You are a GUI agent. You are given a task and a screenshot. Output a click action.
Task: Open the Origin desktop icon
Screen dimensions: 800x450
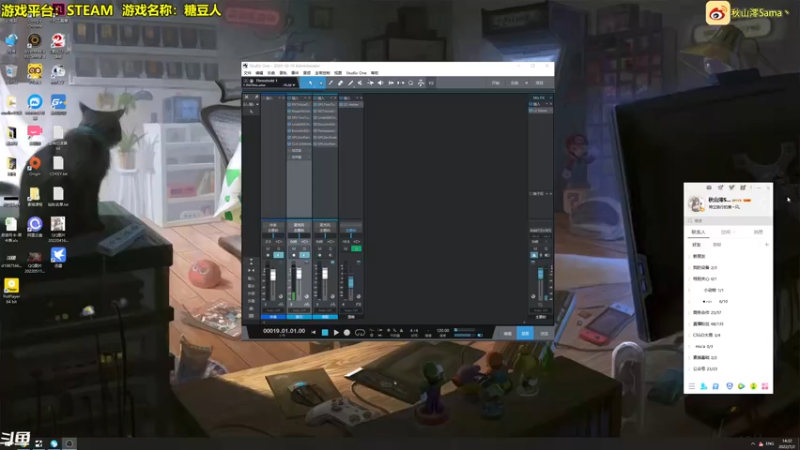click(x=35, y=166)
